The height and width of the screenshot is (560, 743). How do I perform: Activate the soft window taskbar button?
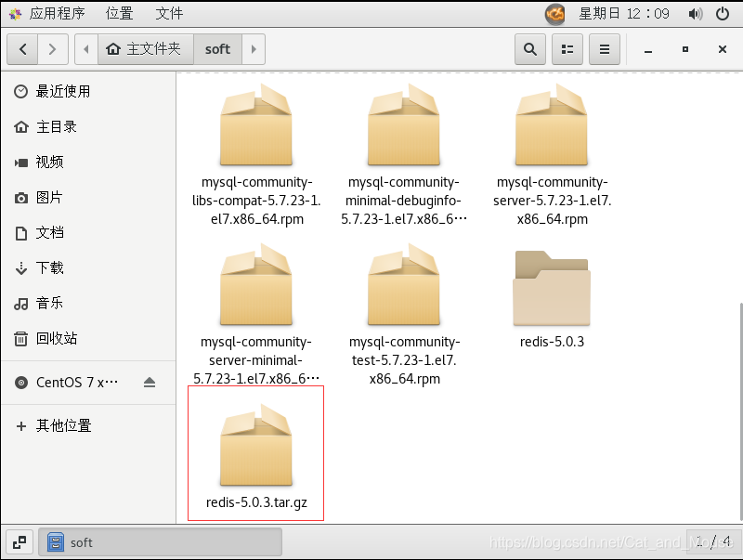point(160,542)
